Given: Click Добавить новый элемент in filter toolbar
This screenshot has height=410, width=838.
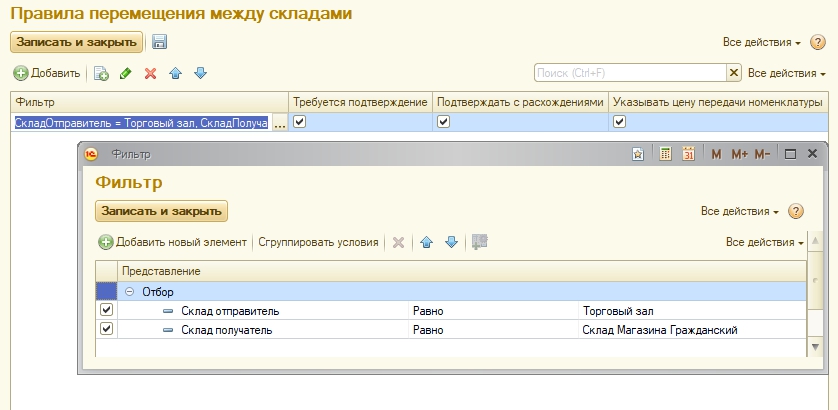Looking at the screenshot, I should click(x=172, y=242).
